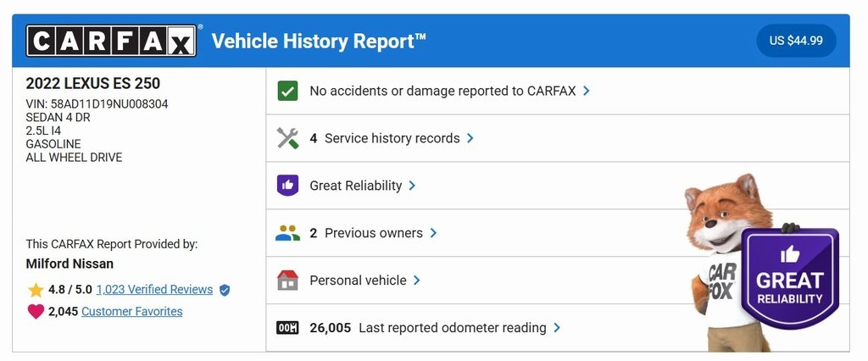Open the Great Reliability details arrow
868x361 pixels.
click(413, 186)
